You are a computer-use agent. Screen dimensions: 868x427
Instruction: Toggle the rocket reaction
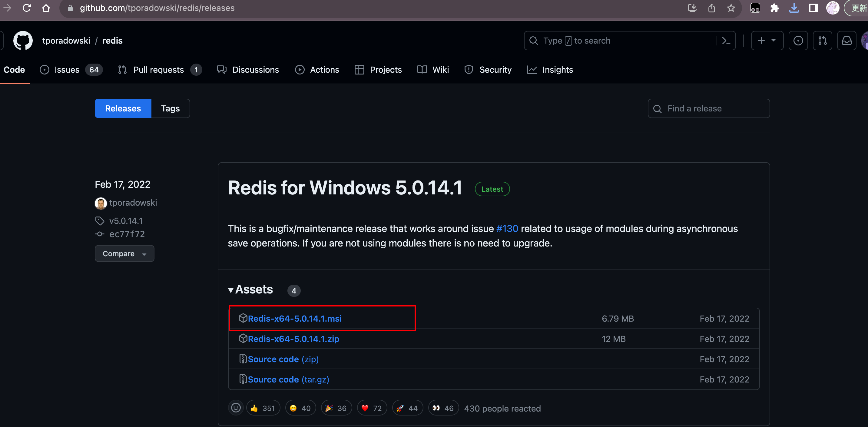coord(407,408)
